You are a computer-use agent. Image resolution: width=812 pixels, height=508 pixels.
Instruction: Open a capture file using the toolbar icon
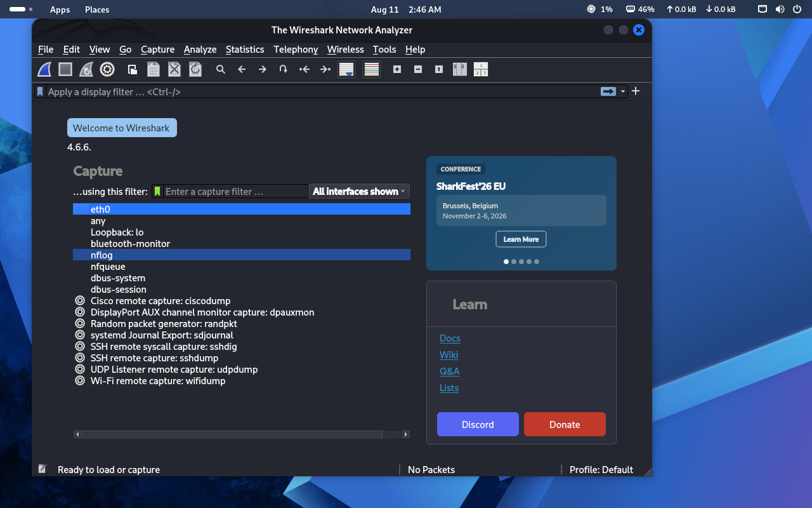pyautogui.click(x=133, y=69)
